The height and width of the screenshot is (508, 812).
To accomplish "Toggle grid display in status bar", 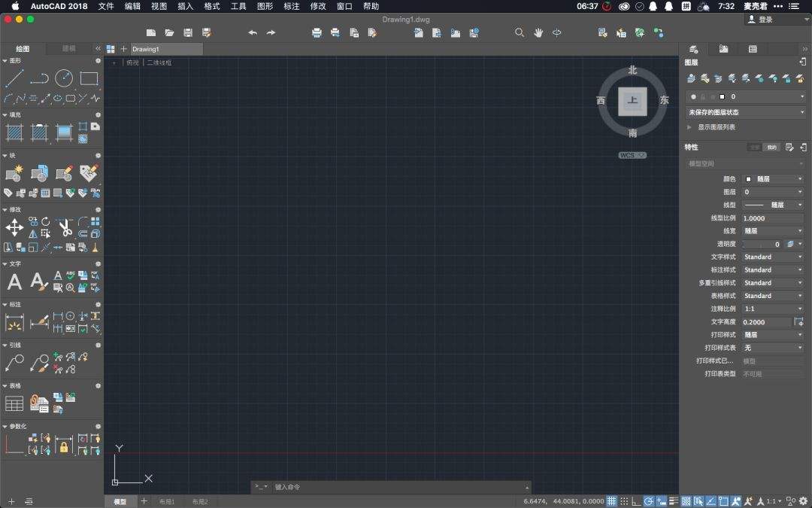I will [611, 501].
